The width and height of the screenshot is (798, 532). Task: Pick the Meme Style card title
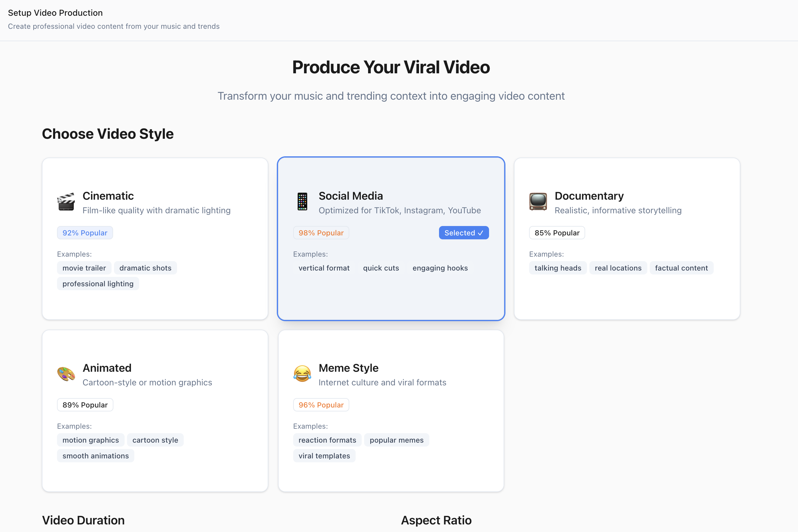[x=348, y=368]
